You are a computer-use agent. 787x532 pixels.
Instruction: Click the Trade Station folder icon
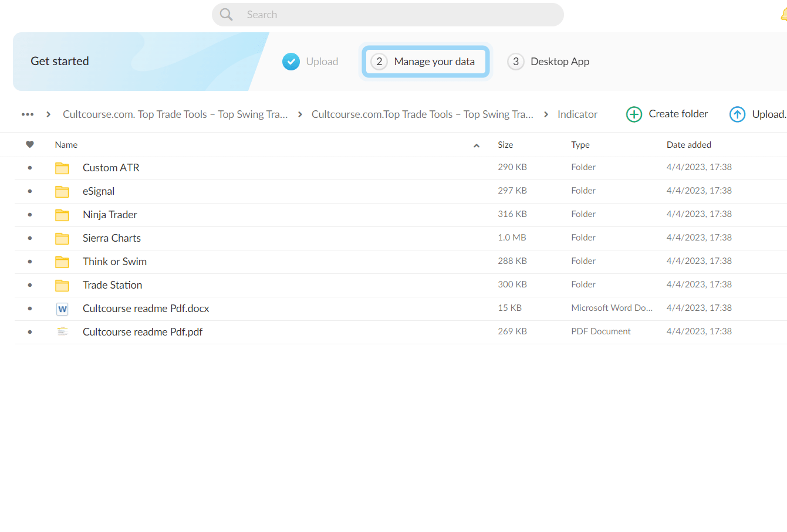62,286
